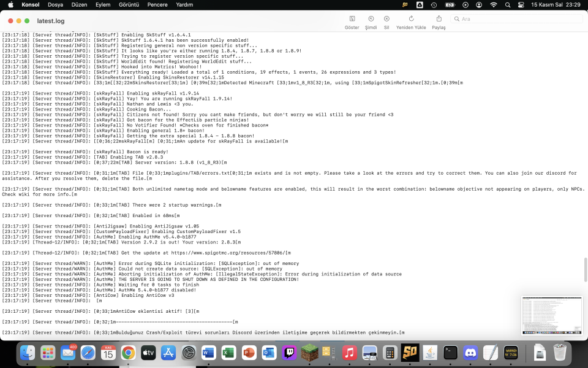Viewport: 588px width, 368px height.
Task: Open the Düzen menu
Action: [79, 5]
